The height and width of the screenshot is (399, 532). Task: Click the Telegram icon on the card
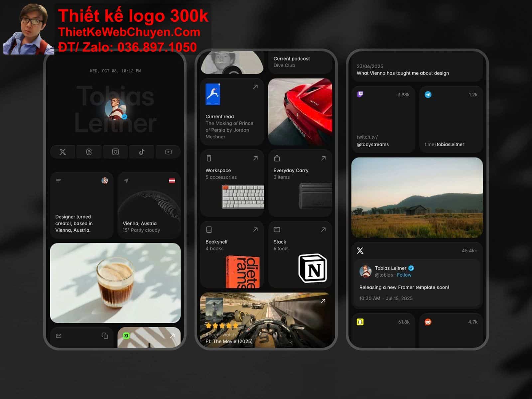[428, 95]
